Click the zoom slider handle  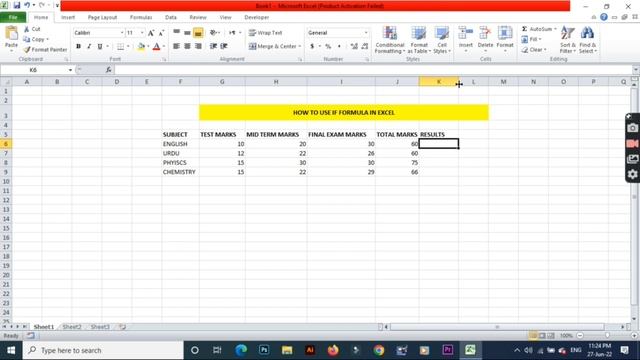click(x=607, y=336)
